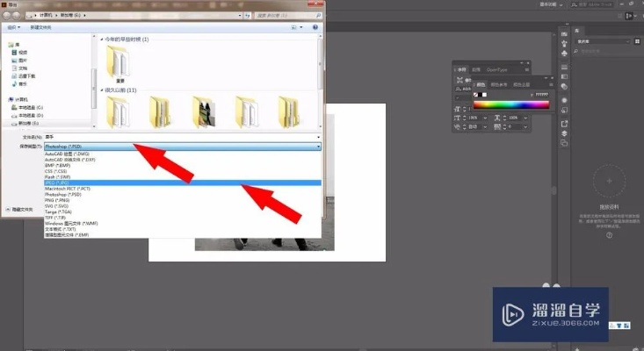Click the 新建文件夹 new folder button

click(x=40, y=27)
